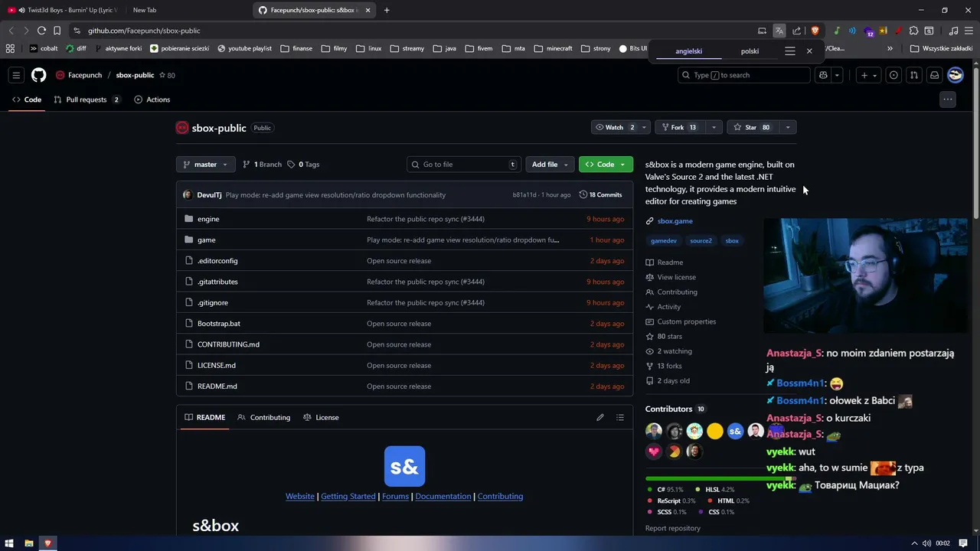The image size is (980, 551).
Task: Open the translate popup options menu
Action: [790, 51]
